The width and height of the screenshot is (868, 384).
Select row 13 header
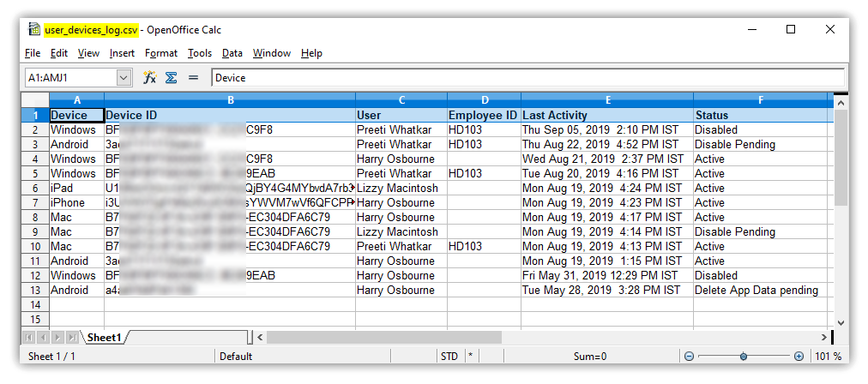point(35,290)
